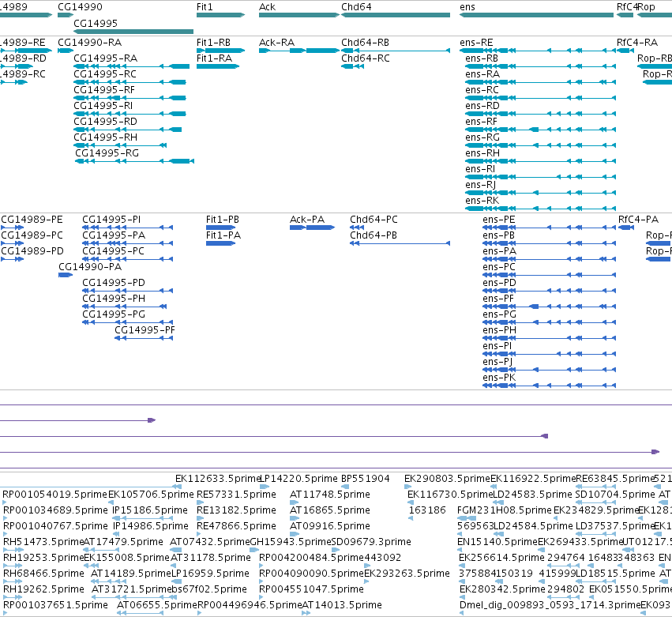Click EST label 'BP551904'

point(366,479)
